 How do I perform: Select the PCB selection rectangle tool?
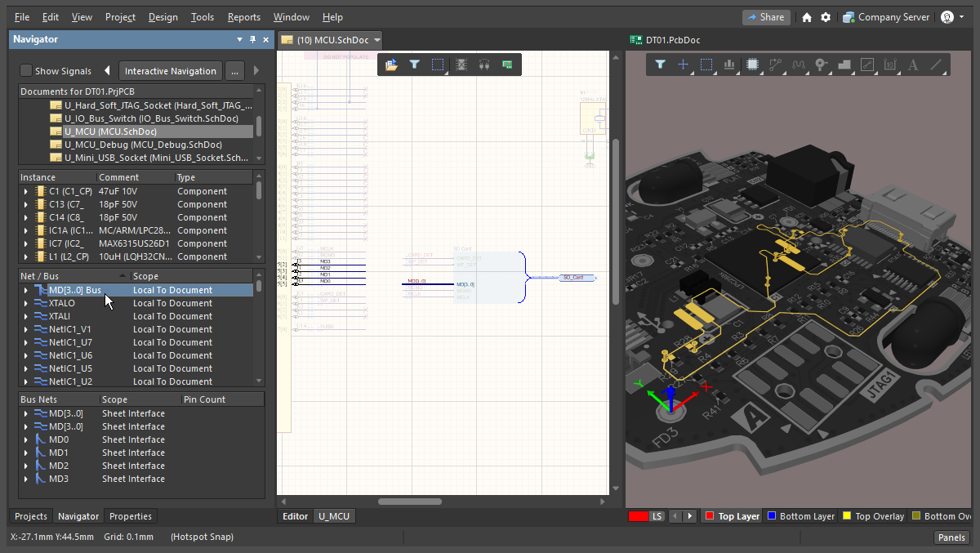706,65
